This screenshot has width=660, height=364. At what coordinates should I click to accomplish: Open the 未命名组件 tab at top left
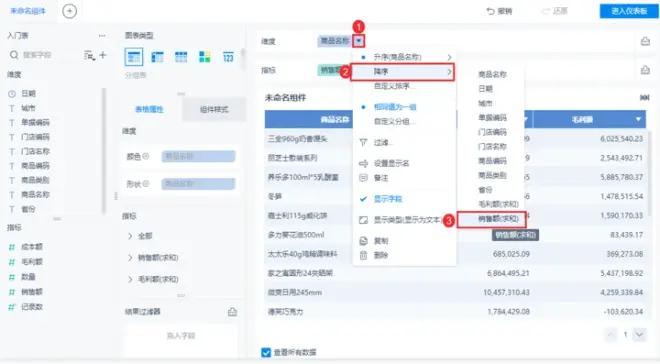[28, 11]
